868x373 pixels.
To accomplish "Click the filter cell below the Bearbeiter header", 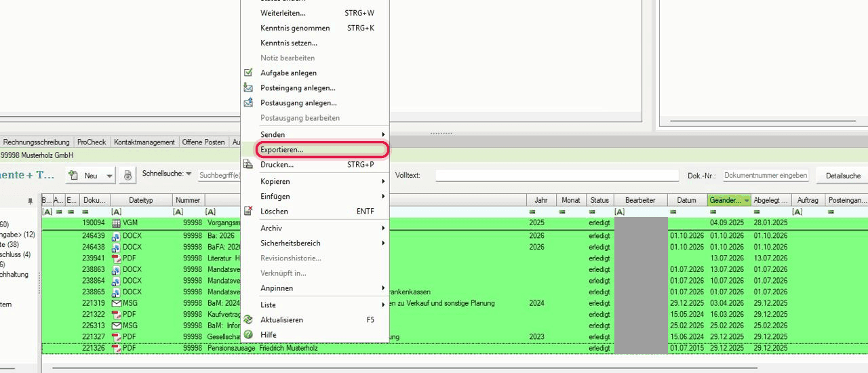I will click(640, 212).
